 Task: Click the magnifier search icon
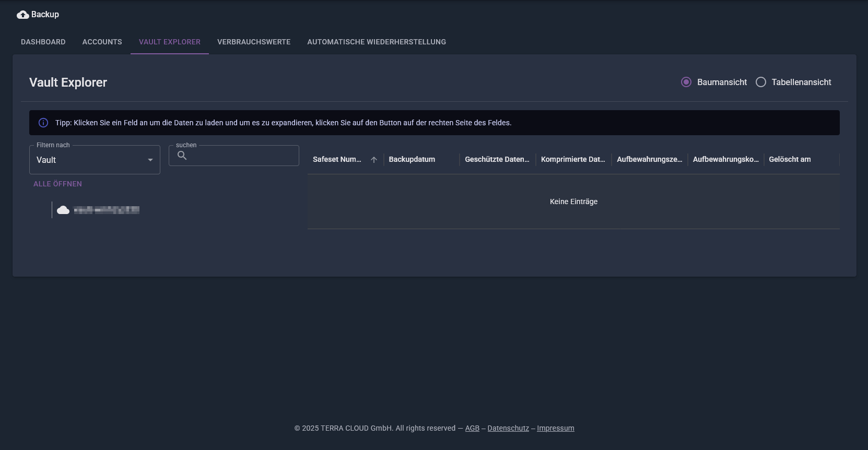(182, 155)
